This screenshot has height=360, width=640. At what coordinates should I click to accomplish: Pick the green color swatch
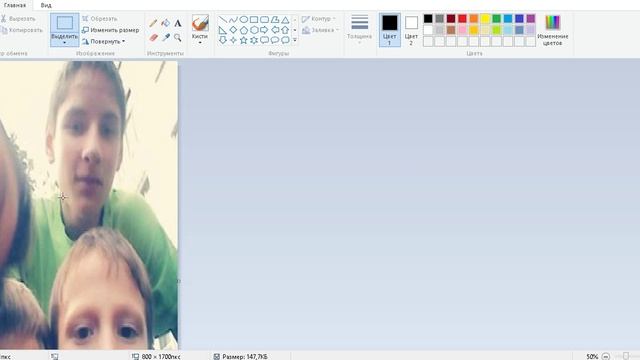coord(496,18)
